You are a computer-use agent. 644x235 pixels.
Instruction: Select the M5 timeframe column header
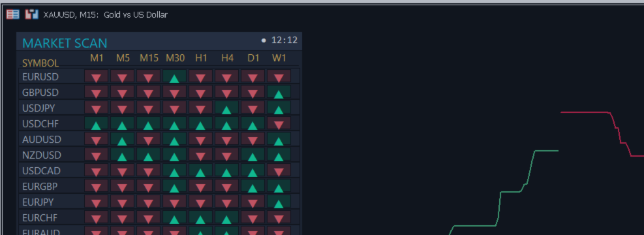pyautogui.click(x=123, y=58)
